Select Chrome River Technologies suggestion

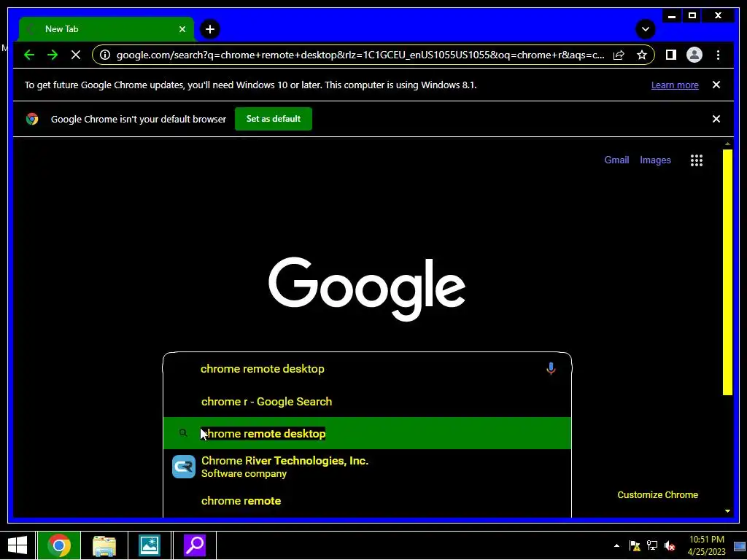pos(367,467)
